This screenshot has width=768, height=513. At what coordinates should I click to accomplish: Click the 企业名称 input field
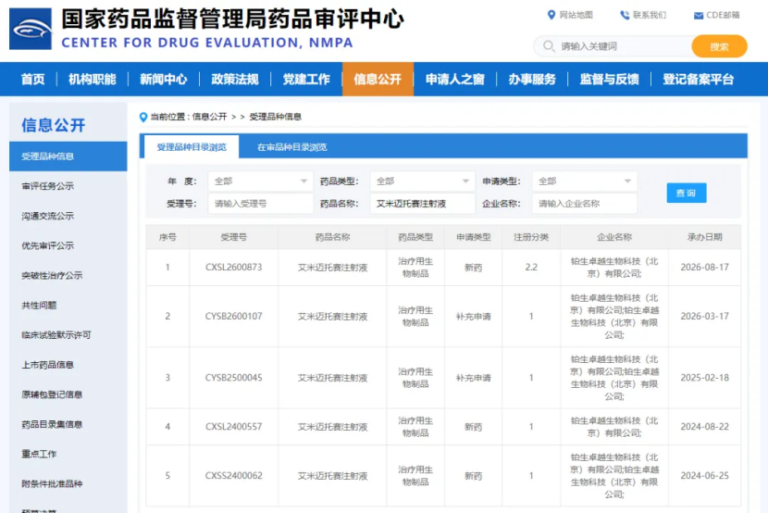pyautogui.click(x=584, y=203)
